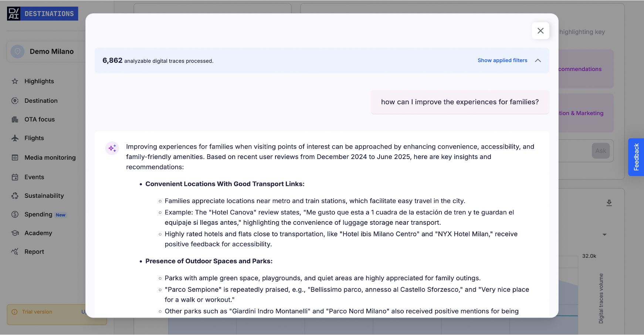Viewport: 644px width, 335px height.
Task: Open the Sustainability recycle icon
Action: 15,196
